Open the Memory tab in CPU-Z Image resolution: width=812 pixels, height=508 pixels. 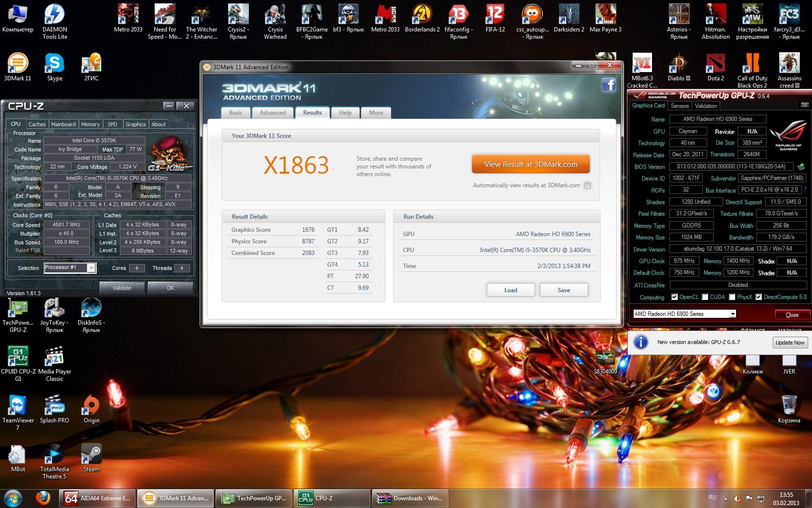90,124
